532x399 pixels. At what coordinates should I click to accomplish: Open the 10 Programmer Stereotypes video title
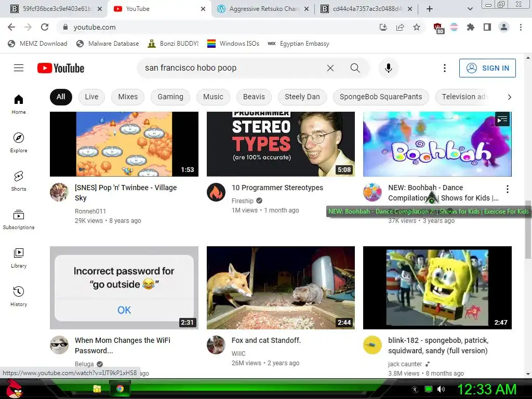click(277, 188)
